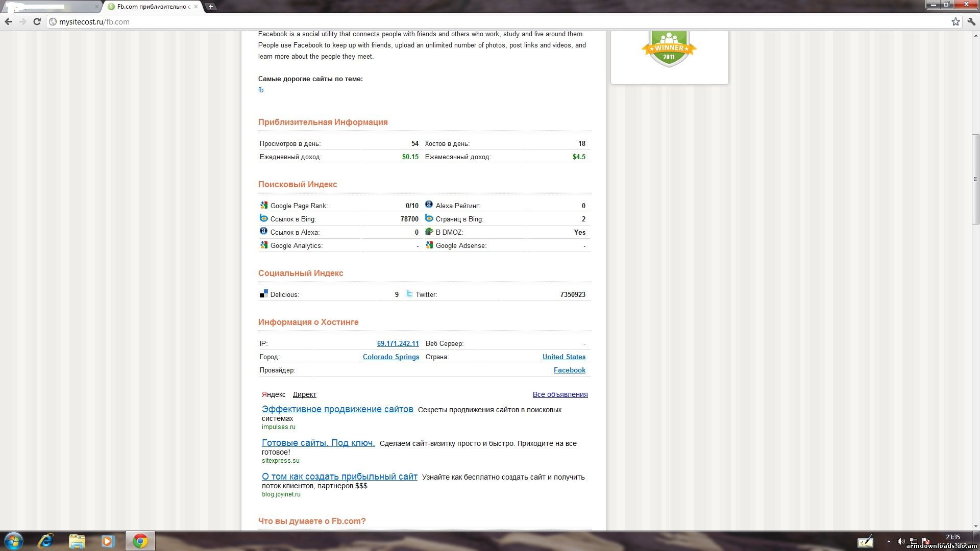
Task: Open the 'fb' topic link
Action: pyautogui.click(x=261, y=90)
